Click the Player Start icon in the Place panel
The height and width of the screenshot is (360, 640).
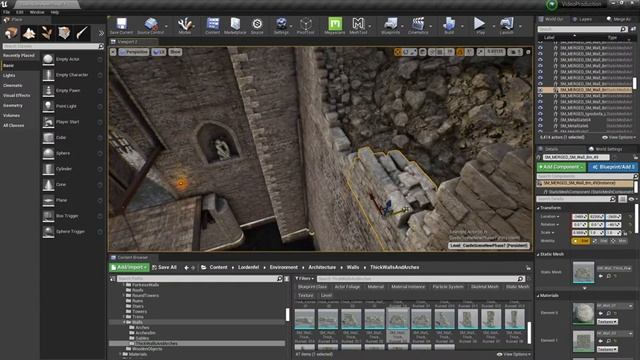click(48, 122)
